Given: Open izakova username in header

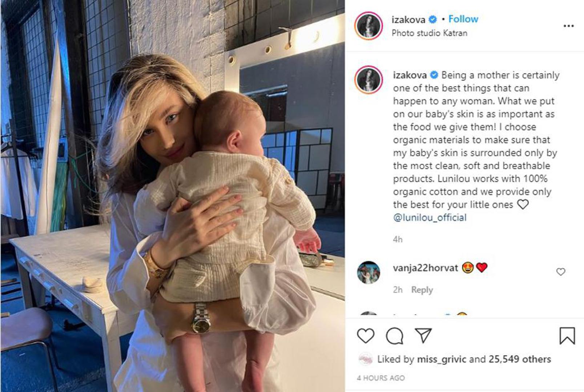Looking at the screenshot, I should pos(408,20).
